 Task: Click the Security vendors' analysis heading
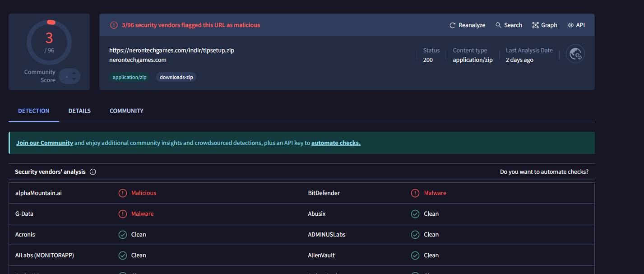(x=50, y=172)
